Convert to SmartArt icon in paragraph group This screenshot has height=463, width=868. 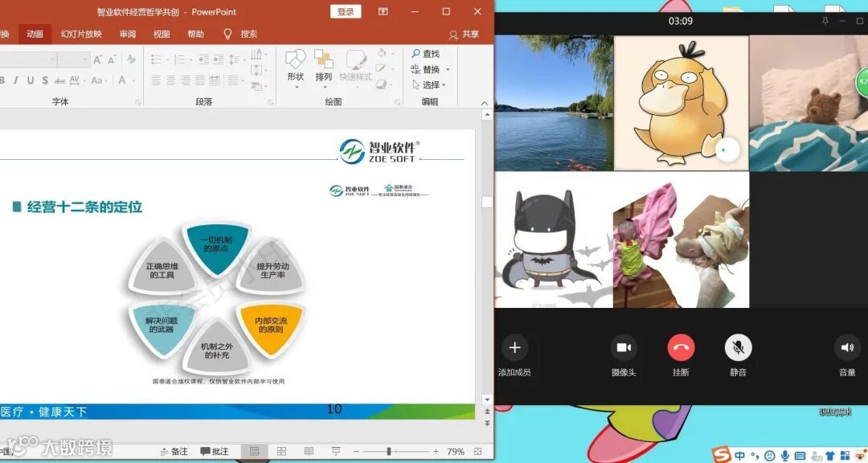tap(257, 86)
